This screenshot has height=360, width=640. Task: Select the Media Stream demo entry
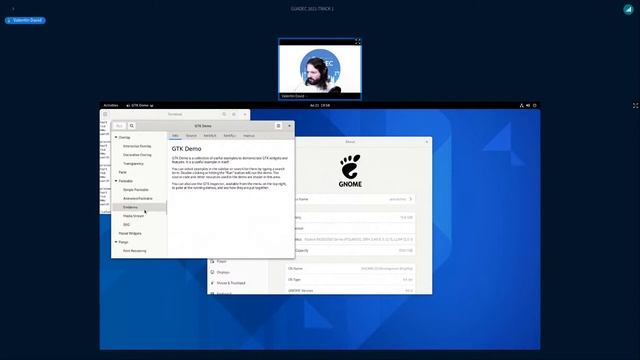click(x=133, y=216)
